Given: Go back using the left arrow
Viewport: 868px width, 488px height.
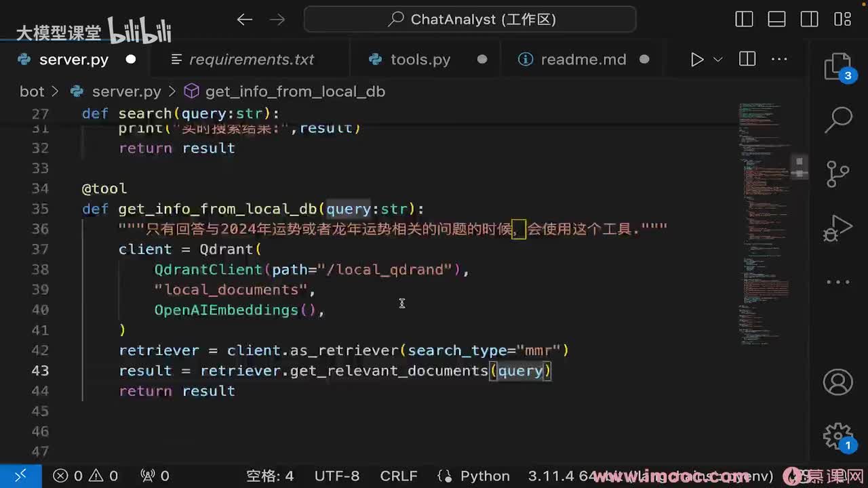Looking at the screenshot, I should click(x=245, y=20).
